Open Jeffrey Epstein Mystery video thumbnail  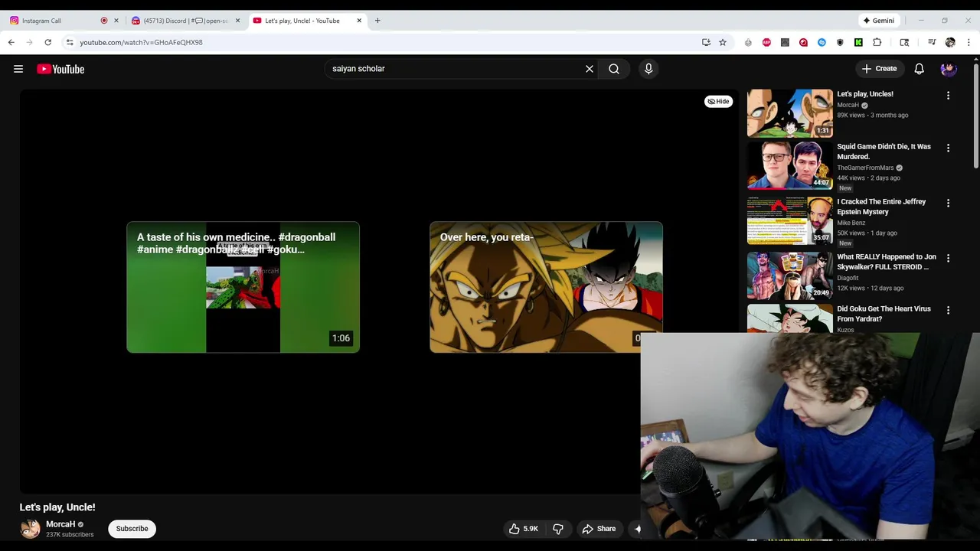(x=789, y=220)
